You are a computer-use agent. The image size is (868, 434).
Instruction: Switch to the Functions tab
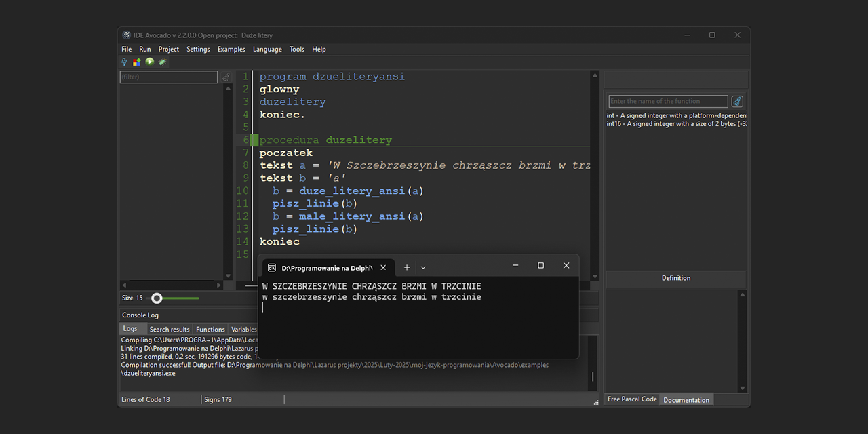(x=210, y=330)
